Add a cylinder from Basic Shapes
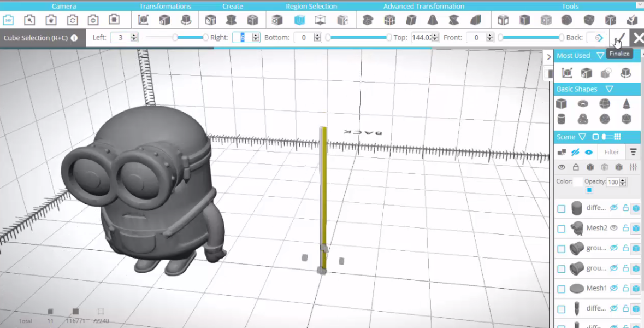644x328 pixels. click(x=561, y=119)
